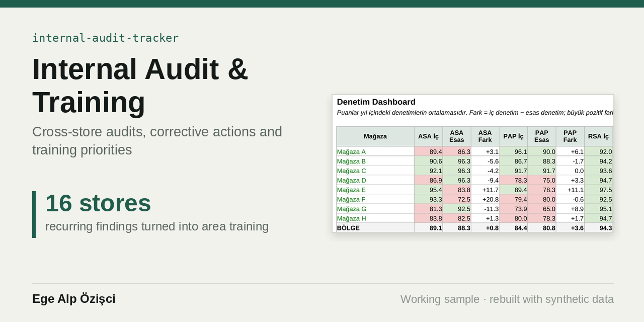Select Mağaza A's ASA Esas cell 86.3

[x=457, y=152]
